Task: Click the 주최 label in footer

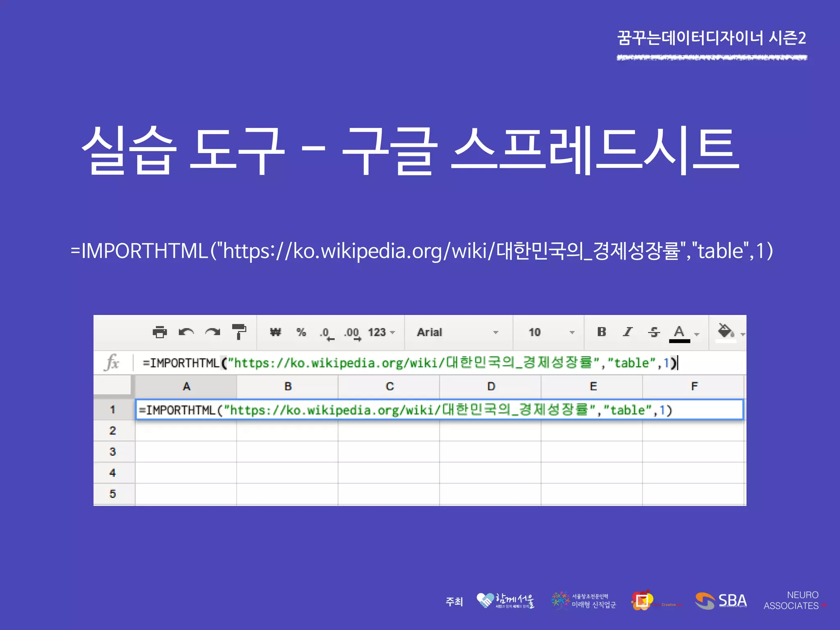Action: pyautogui.click(x=454, y=602)
